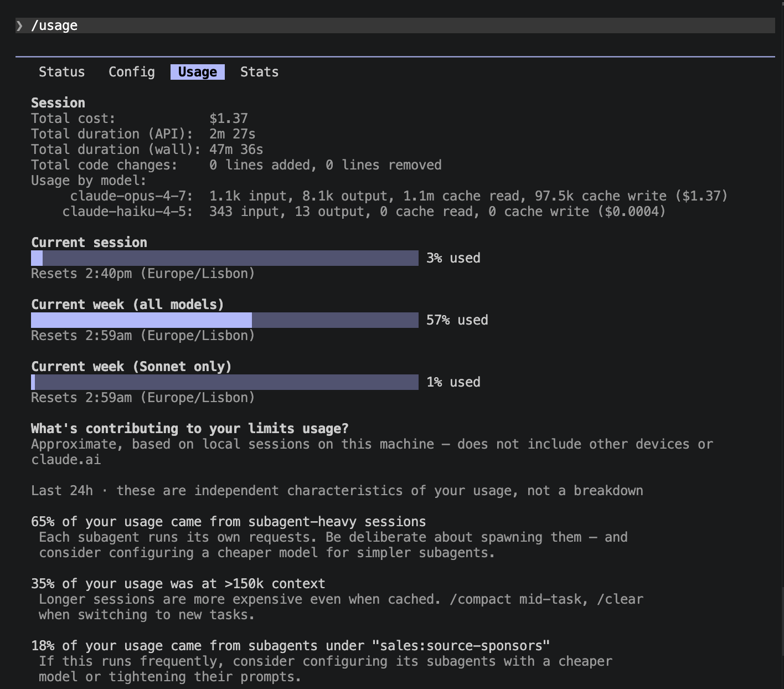
Task: Click the /usage command input line
Action: tap(395, 25)
